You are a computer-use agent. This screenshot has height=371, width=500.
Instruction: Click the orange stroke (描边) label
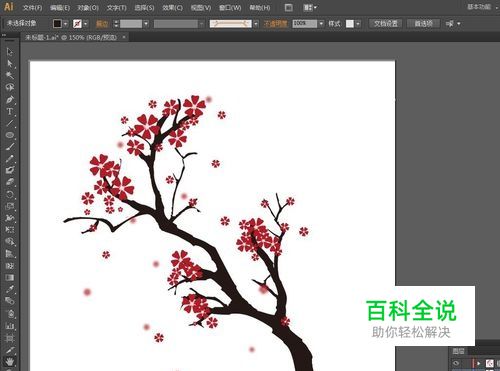(102, 24)
